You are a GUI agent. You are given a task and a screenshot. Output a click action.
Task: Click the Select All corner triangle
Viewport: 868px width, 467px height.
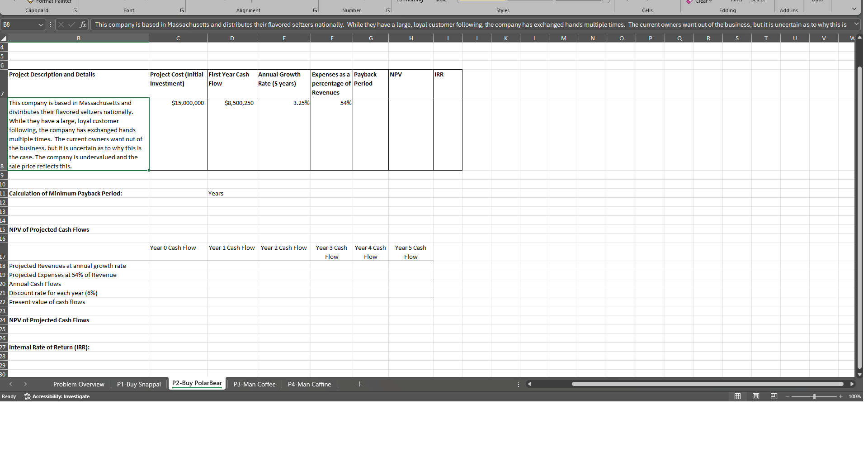pos(4,38)
